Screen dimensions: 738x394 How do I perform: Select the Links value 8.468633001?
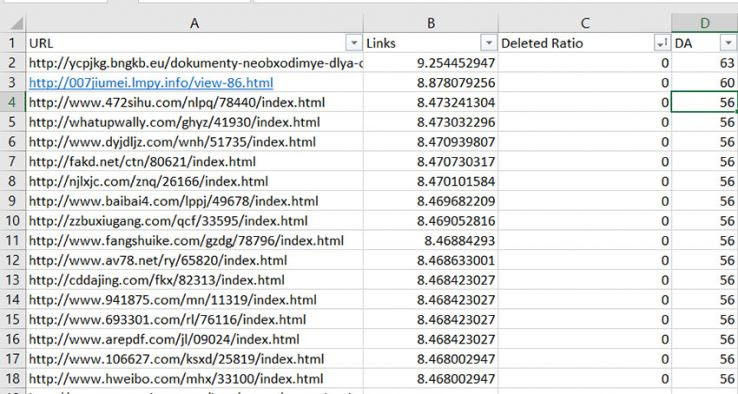(x=431, y=260)
